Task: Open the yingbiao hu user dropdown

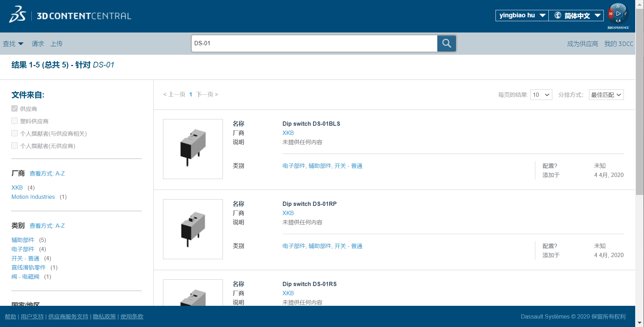Action: (522, 15)
